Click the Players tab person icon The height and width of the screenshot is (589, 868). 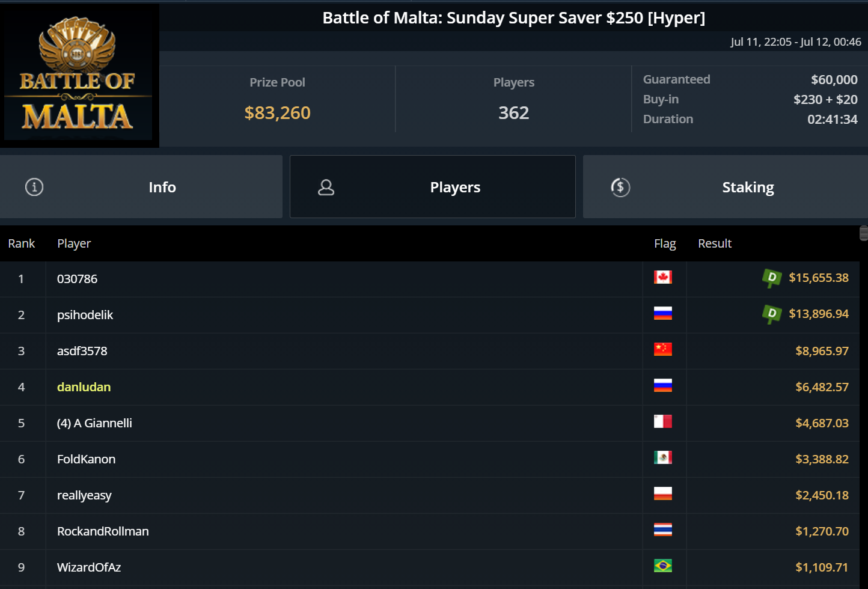(x=326, y=188)
